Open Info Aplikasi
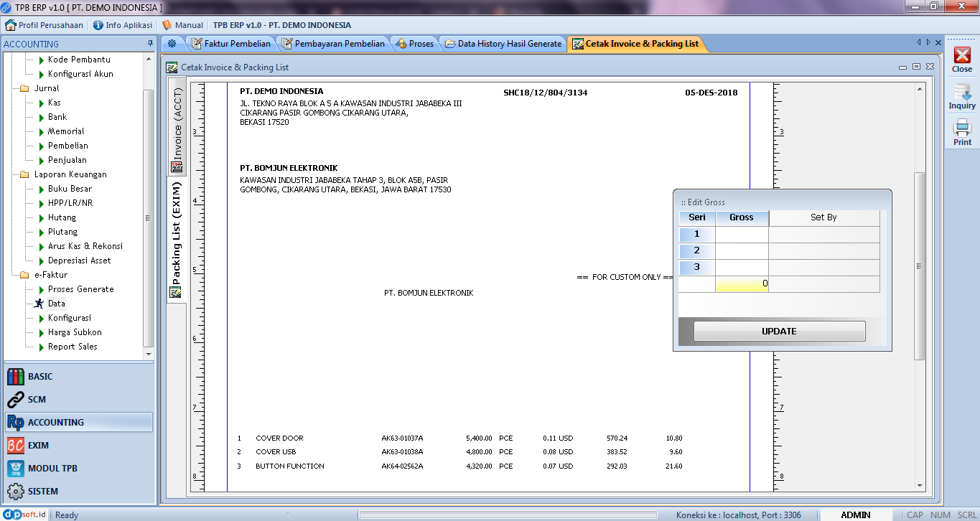Screen dimensions: 980x521 122,25
